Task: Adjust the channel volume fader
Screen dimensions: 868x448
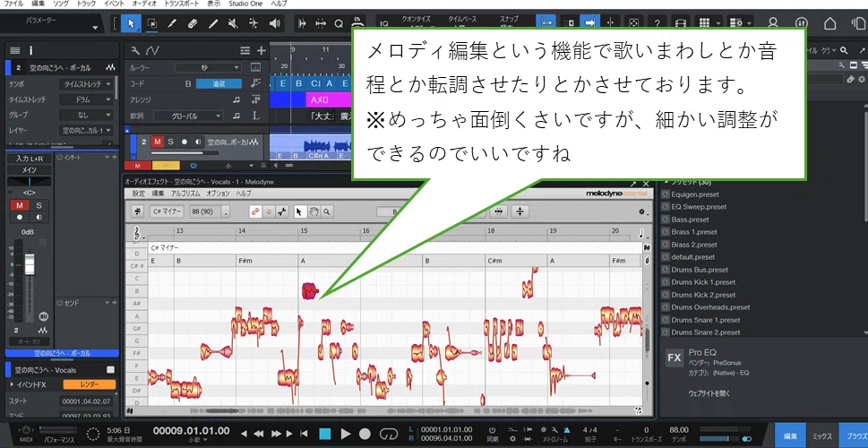Action: (x=30, y=266)
